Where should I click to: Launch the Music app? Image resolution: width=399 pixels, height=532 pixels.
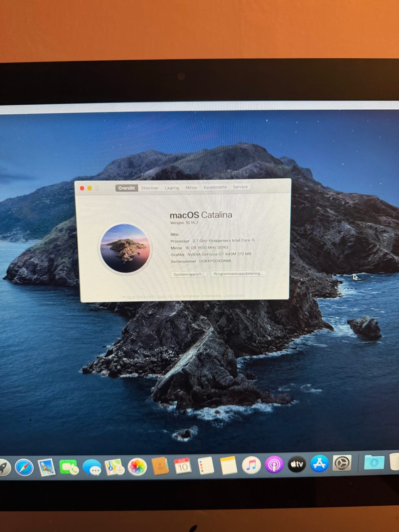(x=251, y=465)
